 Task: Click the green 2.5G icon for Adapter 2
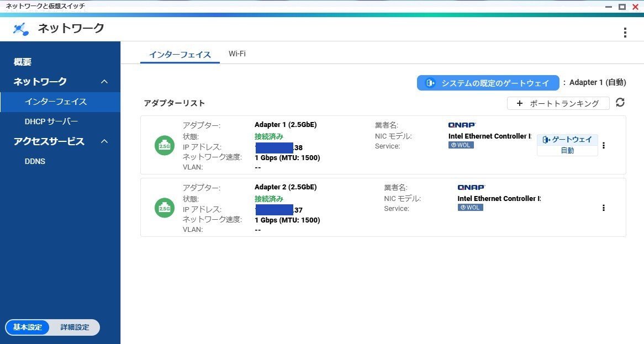coord(164,208)
